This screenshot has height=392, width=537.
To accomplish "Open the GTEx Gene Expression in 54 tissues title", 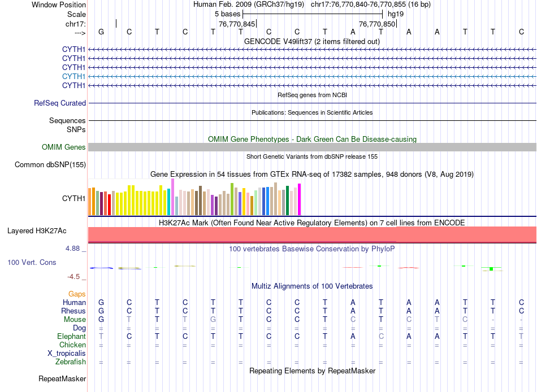I will [312, 175].
